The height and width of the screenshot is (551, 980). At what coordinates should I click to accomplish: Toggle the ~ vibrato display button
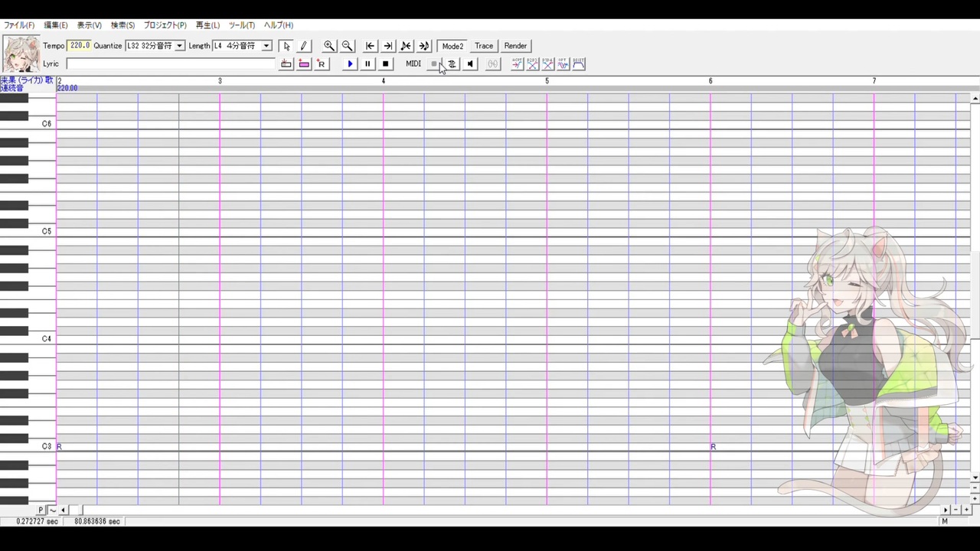pyautogui.click(x=52, y=510)
